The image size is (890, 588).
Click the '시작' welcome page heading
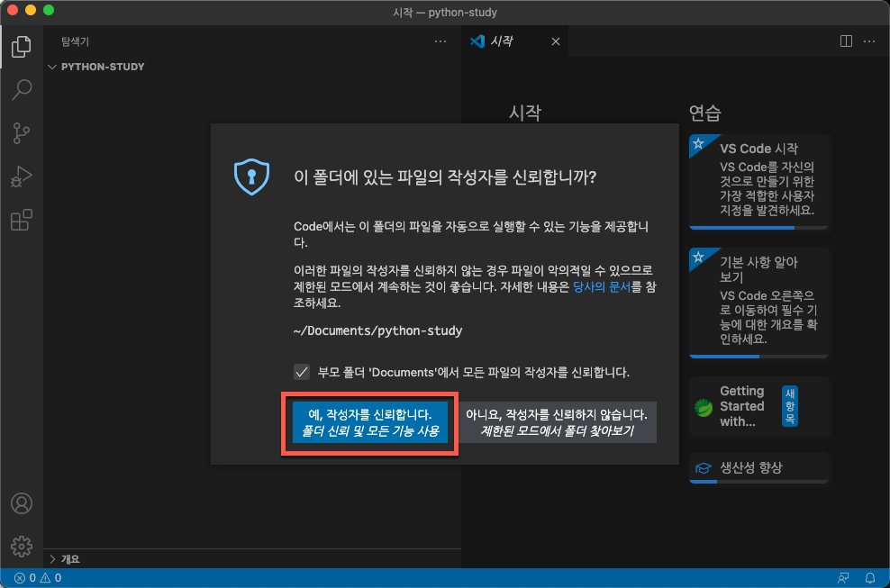pyautogui.click(x=525, y=113)
